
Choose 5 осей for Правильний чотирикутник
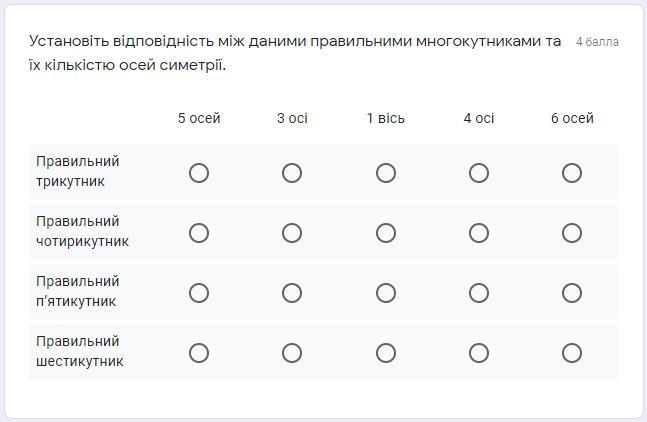[x=199, y=233]
